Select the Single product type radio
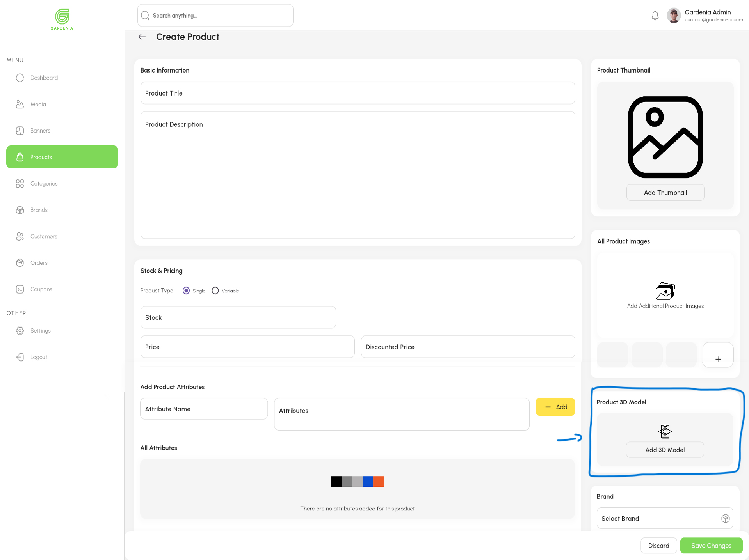Viewport: 749px width, 560px height. (x=186, y=291)
